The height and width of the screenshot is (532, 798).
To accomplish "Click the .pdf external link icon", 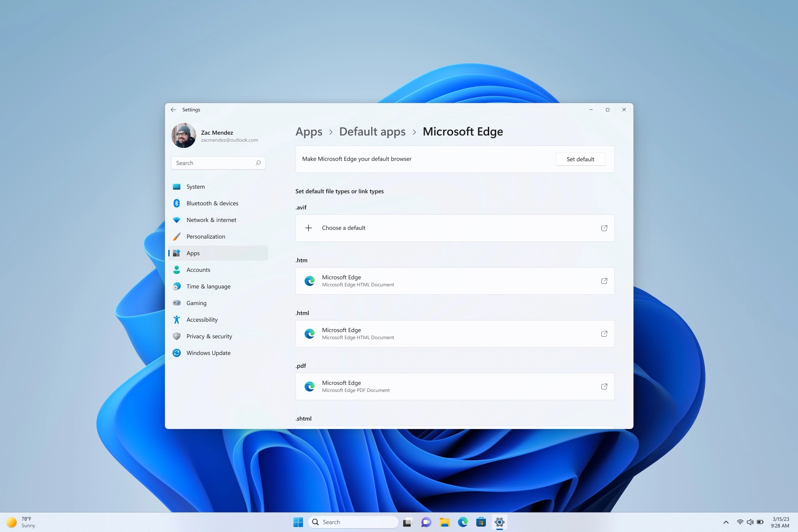I will pos(604,387).
